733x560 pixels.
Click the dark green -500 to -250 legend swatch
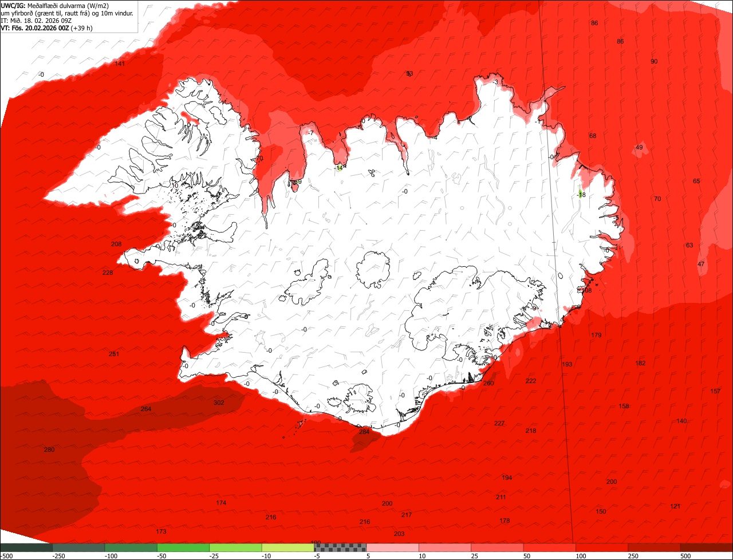tap(26, 547)
